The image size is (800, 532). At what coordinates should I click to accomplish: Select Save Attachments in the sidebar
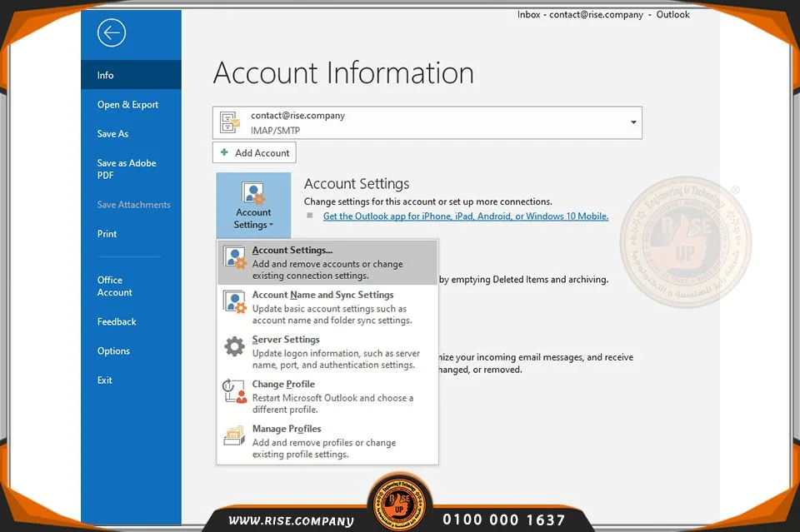tap(133, 204)
